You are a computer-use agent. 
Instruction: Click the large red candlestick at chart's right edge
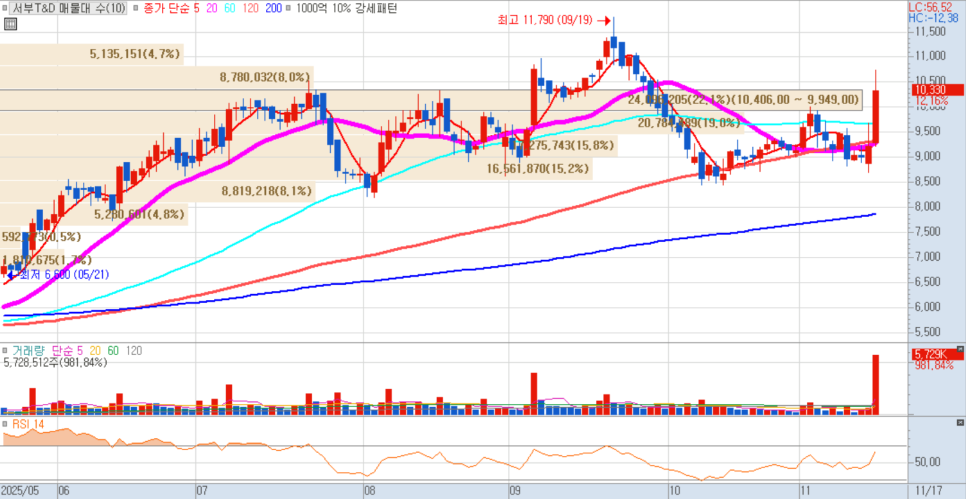(875, 117)
